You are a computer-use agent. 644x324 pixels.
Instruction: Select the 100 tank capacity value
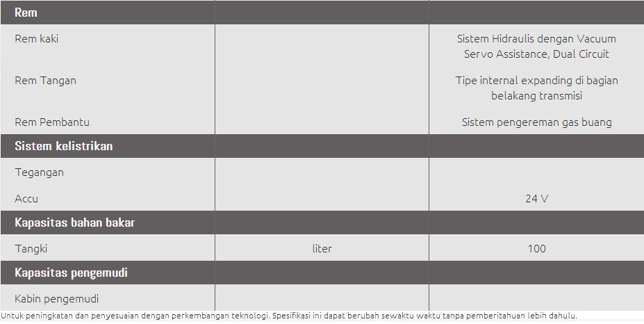[536, 249]
